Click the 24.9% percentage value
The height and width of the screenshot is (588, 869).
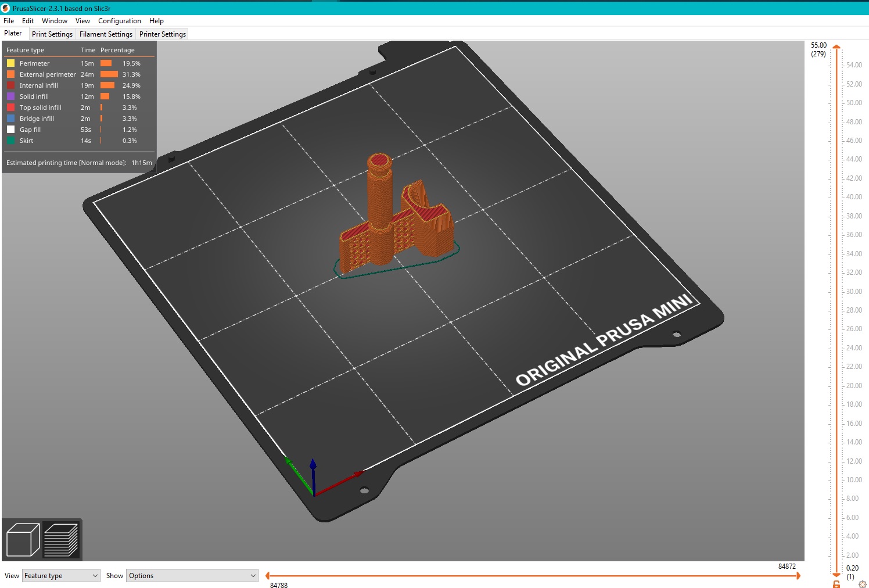point(131,85)
